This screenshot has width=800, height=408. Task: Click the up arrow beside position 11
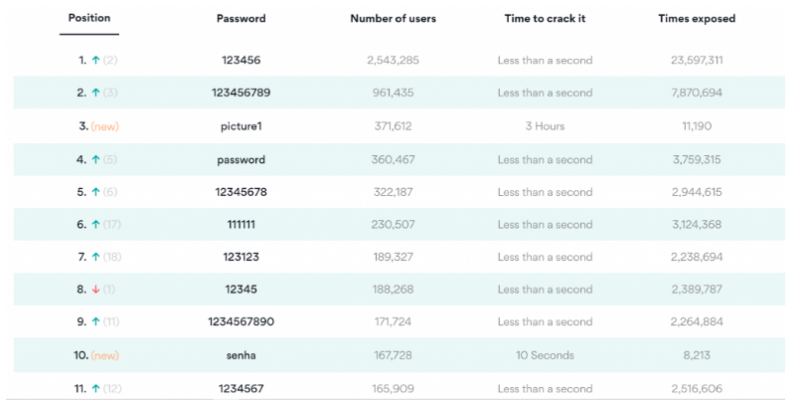[x=95, y=389]
